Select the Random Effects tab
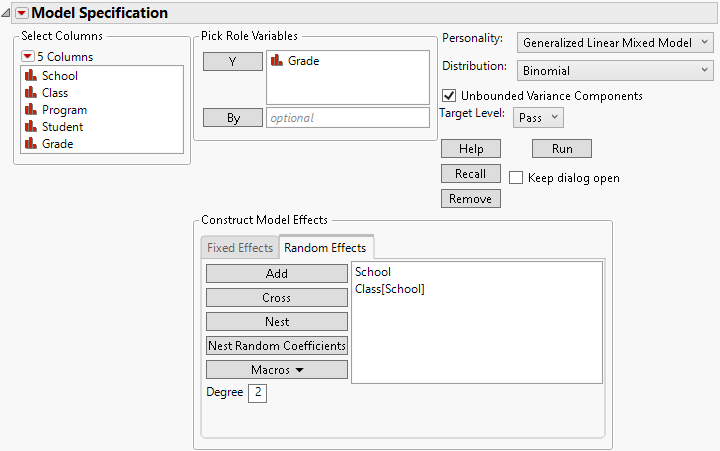The height and width of the screenshot is (451, 720). [326, 248]
